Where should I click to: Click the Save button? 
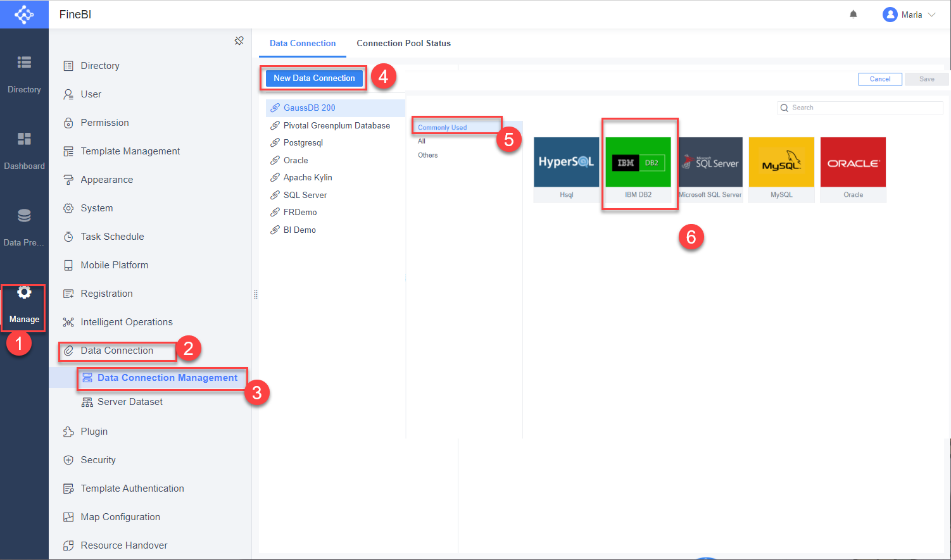pos(927,79)
